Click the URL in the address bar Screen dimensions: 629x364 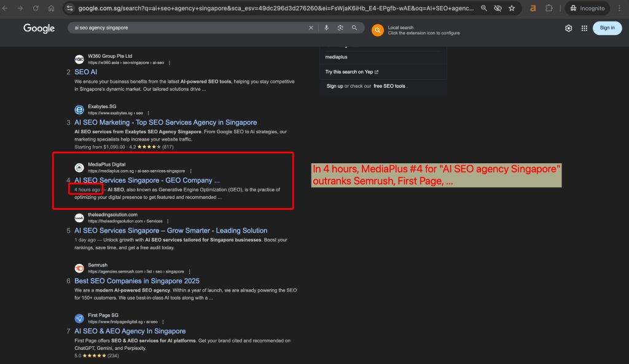tap(276, 8)
